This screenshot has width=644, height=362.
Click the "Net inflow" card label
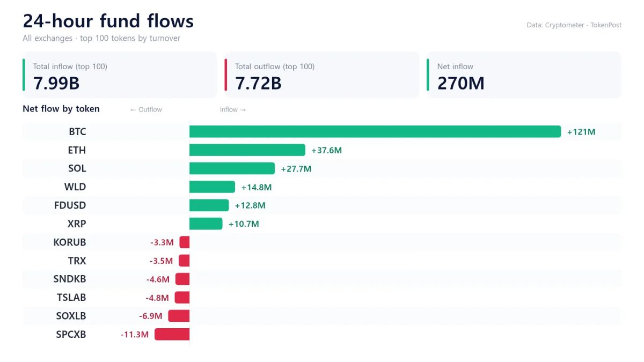click(x=455, y=67)
